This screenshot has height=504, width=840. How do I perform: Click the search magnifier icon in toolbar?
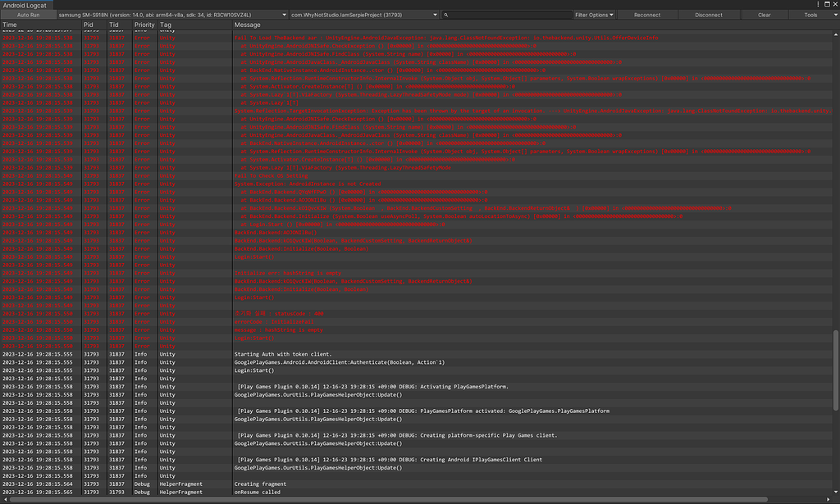tap(445, 15)
